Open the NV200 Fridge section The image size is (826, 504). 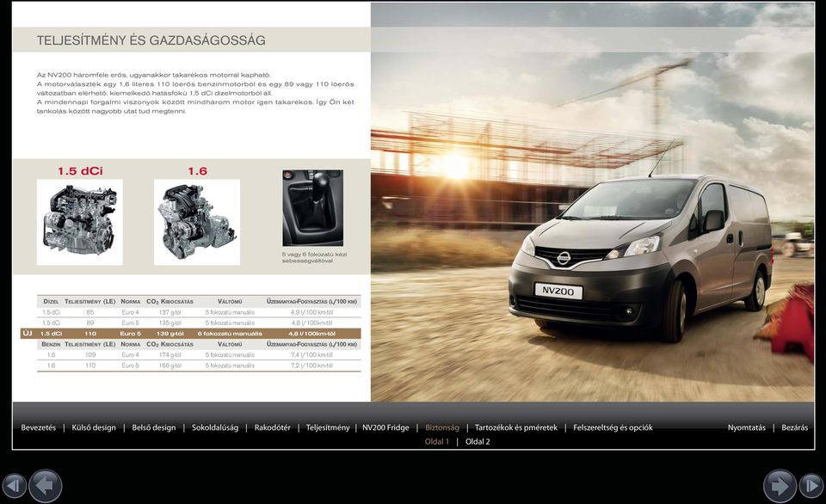tap(385, 427)
